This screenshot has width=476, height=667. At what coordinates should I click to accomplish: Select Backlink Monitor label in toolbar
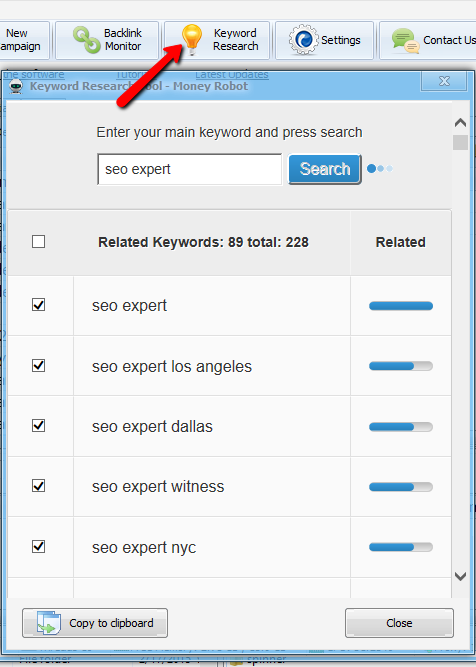pyautogui.click(x=123, y=40)
